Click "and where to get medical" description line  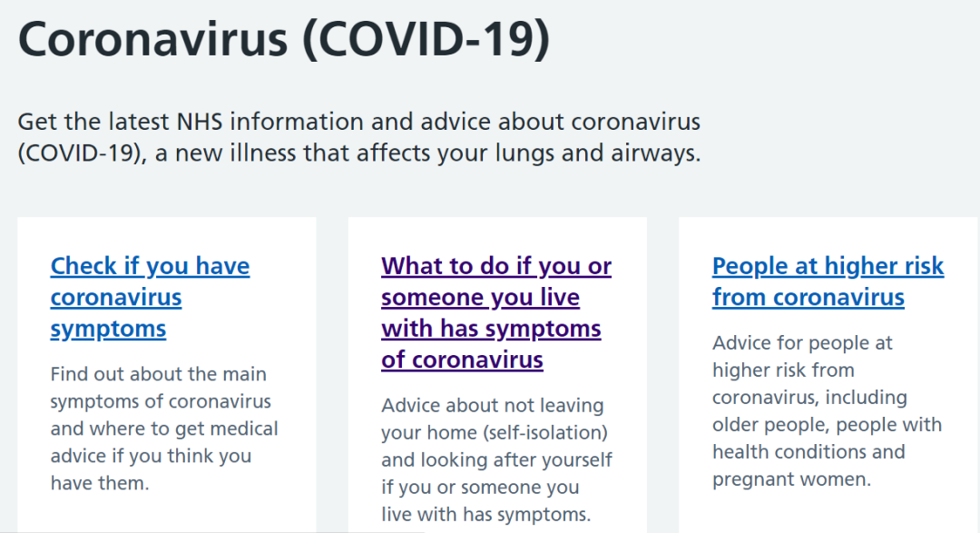(164, 429)
